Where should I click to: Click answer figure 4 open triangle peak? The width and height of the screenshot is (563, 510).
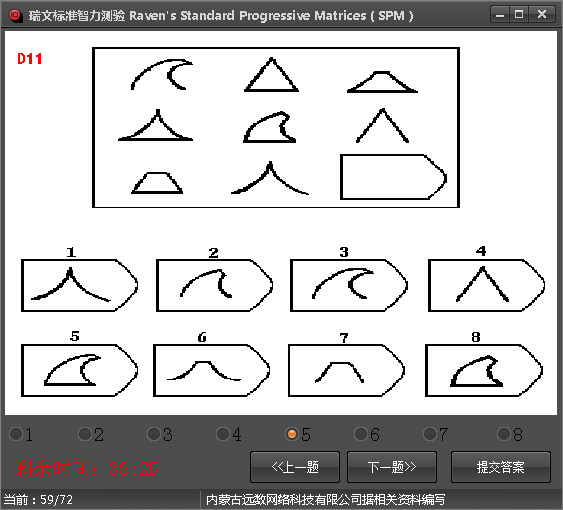[487, 285]
